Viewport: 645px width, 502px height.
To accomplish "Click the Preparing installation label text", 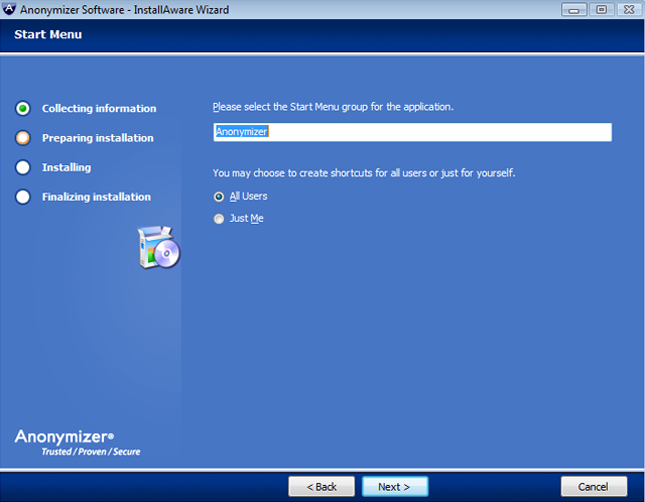I will [97, 138].
